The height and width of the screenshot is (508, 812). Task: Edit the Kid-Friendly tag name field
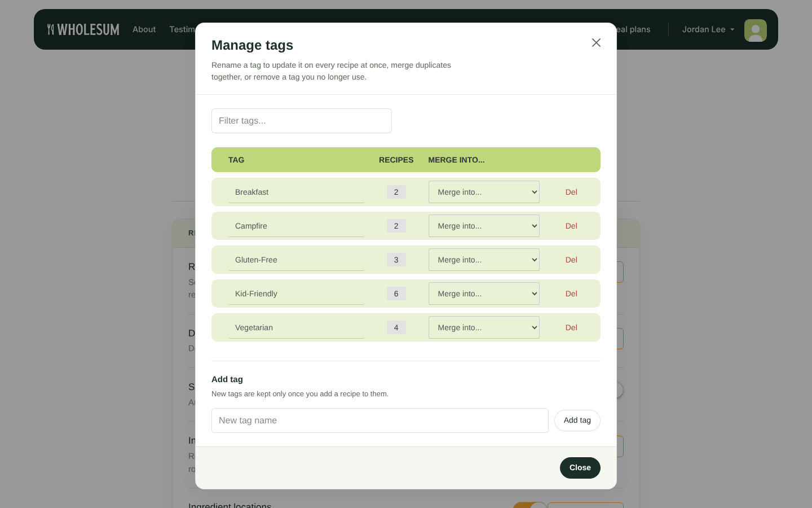coord(296,294)
